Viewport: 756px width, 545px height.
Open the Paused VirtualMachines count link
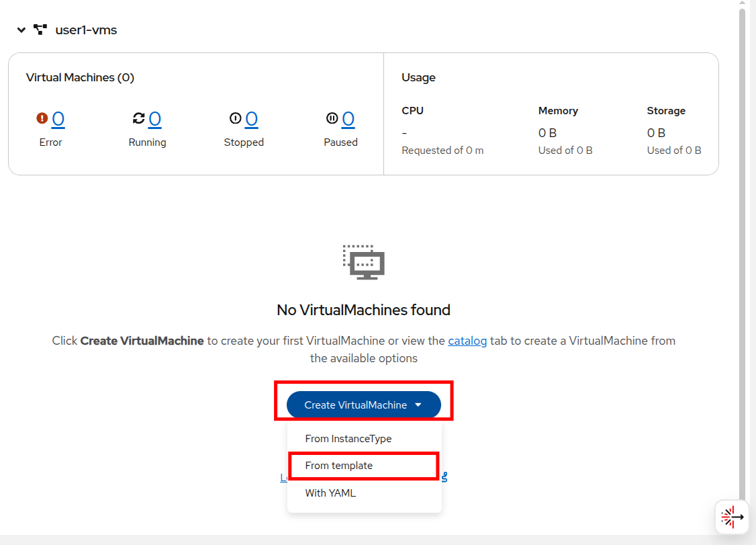348,119
